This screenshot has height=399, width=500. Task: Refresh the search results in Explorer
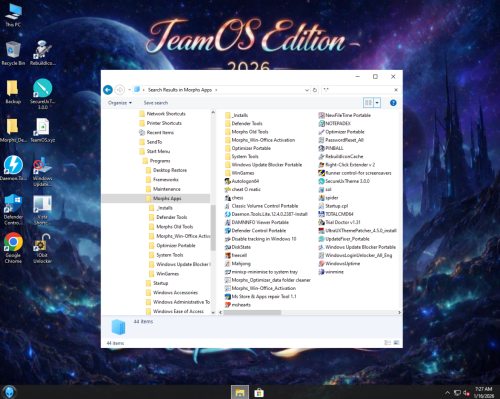point(315,90)
